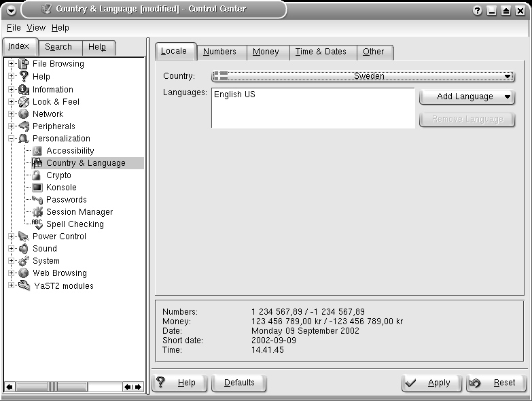
Task: Select the Konsole tree entry
Action: (x=61, y=188)
